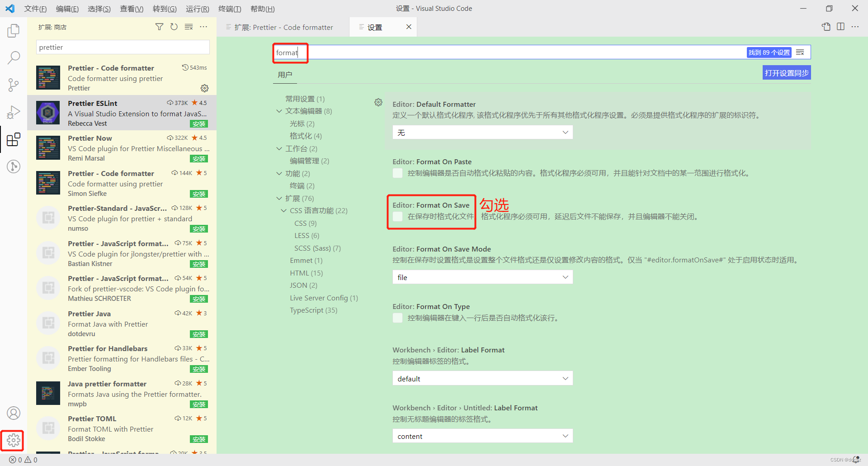Open the Explorer view in activity bar

[x=14, y=31]
